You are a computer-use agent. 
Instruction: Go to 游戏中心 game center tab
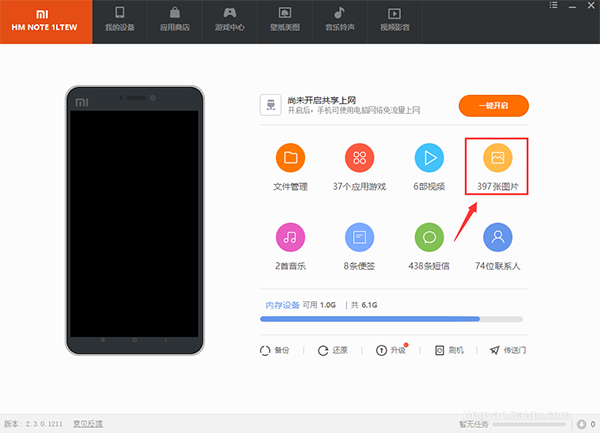click(x=229, y=22)
